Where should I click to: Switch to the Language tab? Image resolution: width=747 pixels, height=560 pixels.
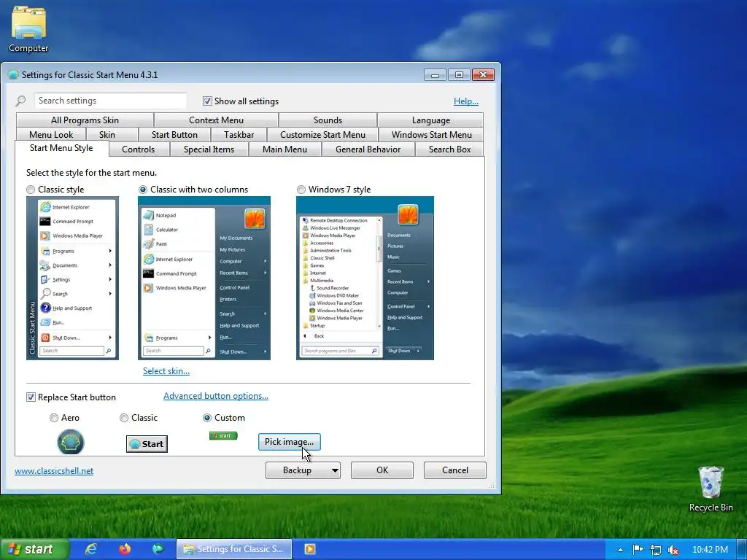pos(430,120)
